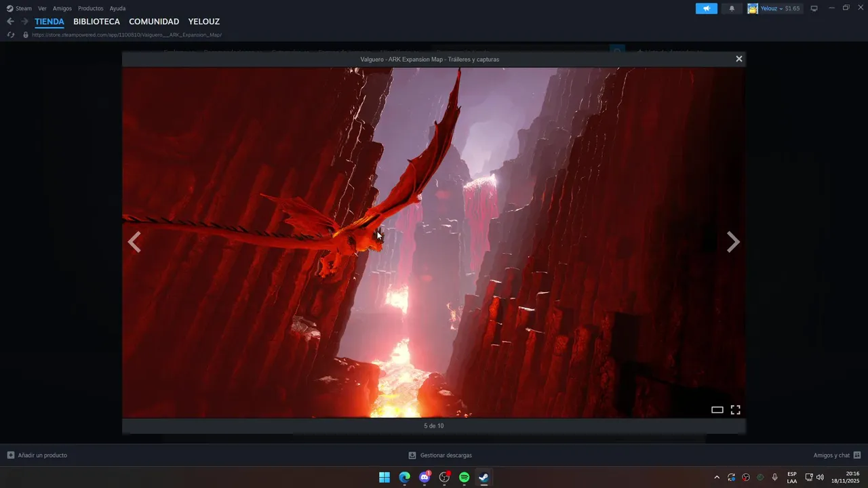Open the Steam announcements megaphone

(706, 8)
